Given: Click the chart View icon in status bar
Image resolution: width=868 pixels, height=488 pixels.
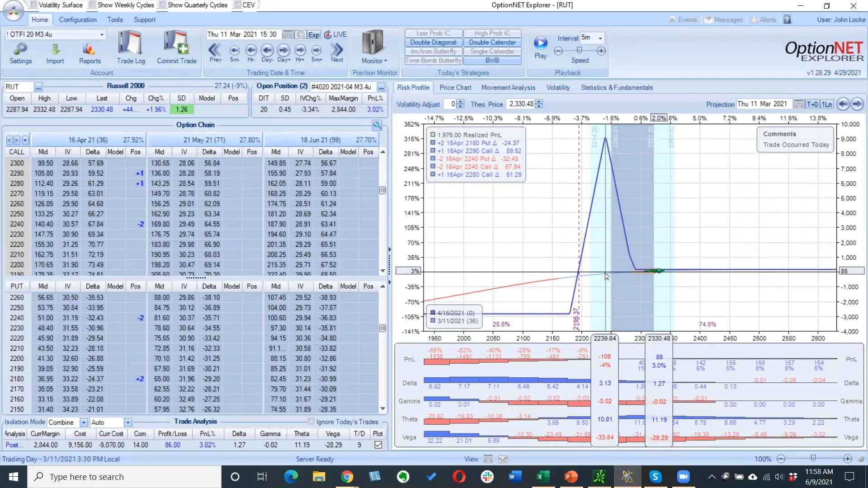Looking at the screenshot, I should pos(503,460).
